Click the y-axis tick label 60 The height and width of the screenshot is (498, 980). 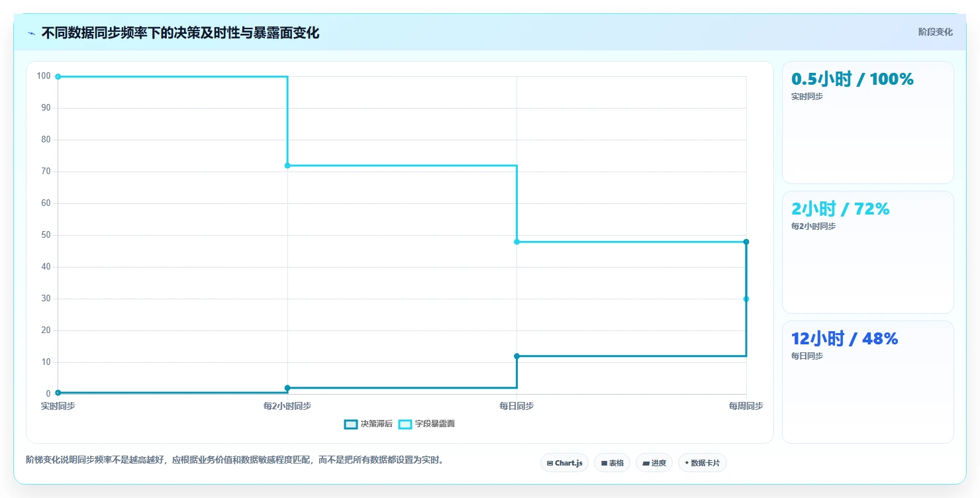click(x=46, y=203)
